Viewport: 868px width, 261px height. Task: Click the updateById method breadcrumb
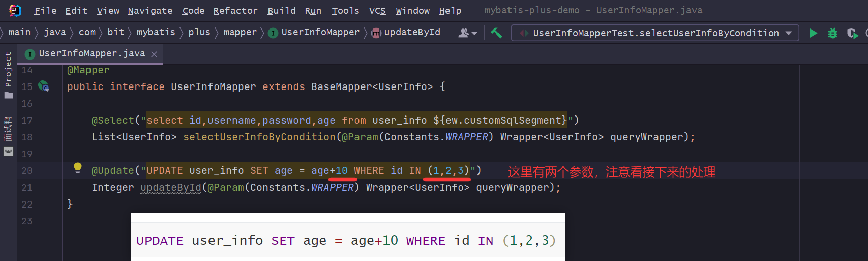point(406,33)
